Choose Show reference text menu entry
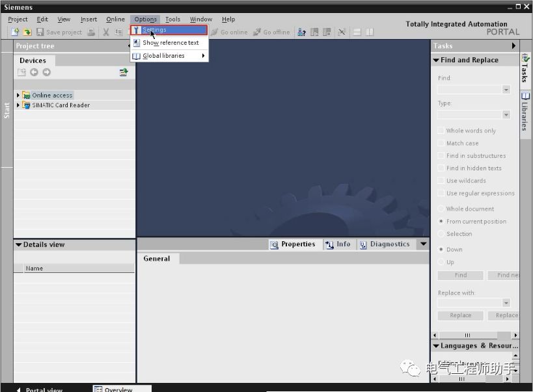The width and height of the screenshot is (533, 392). 169,43
